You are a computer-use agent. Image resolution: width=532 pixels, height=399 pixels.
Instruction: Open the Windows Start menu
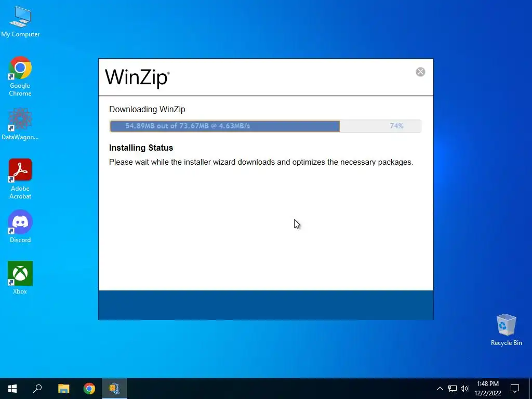pos(12,389)
